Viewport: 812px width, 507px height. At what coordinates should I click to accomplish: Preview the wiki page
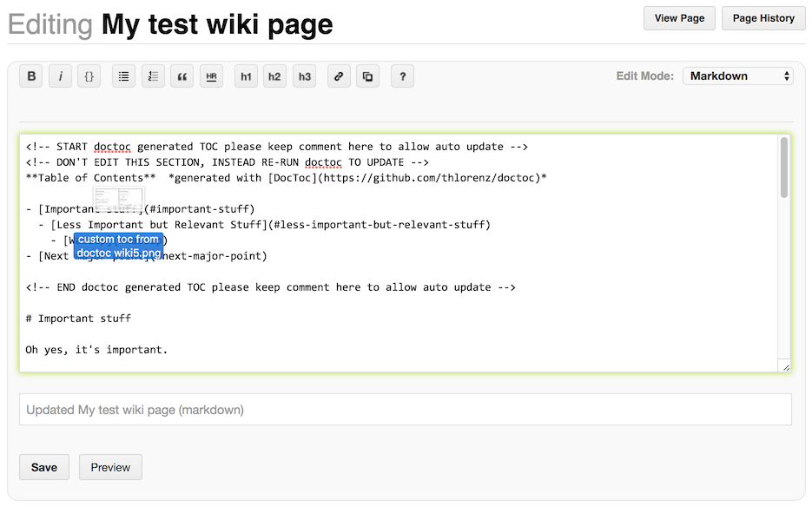pos(110,467)
